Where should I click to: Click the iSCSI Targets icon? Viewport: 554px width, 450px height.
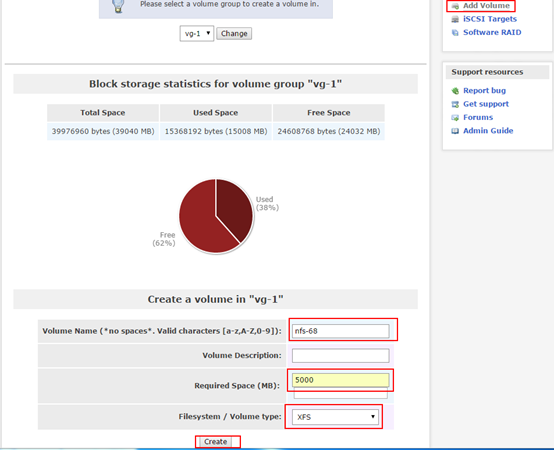(455, 19)
